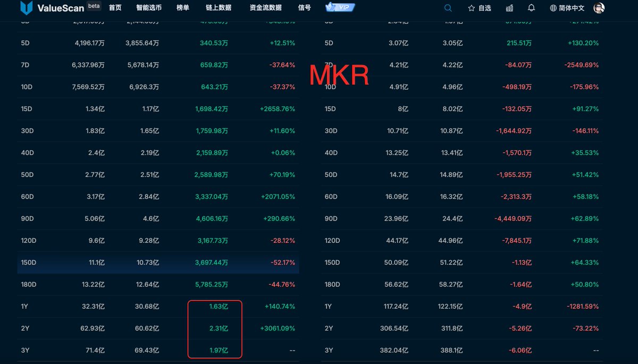Click the 659.82万 net value

[215, 65]
